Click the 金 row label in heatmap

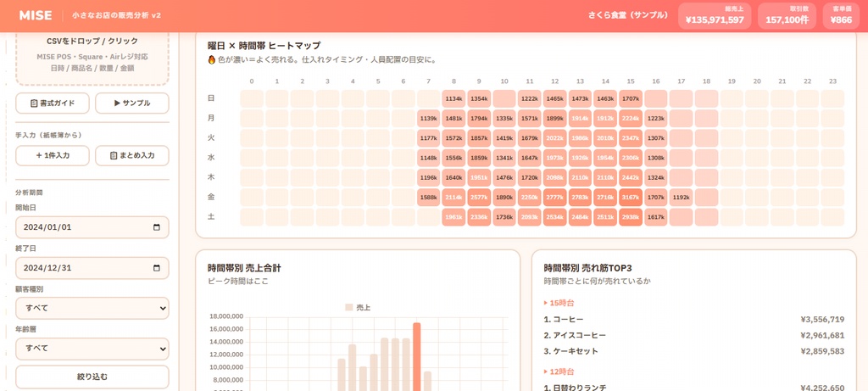[x=211, y=197]
